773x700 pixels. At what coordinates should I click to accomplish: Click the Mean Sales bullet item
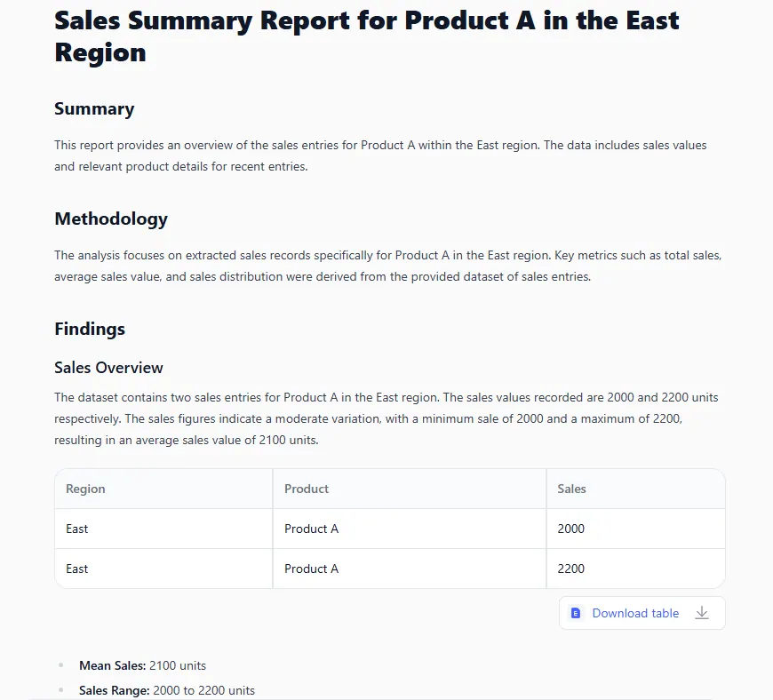[x=142, y=665]
